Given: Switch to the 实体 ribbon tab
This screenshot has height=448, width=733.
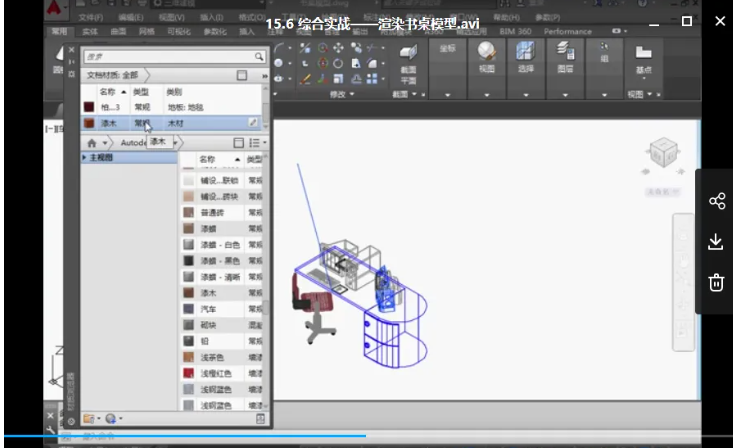Looking at the screenshot, I should (90, 32).
